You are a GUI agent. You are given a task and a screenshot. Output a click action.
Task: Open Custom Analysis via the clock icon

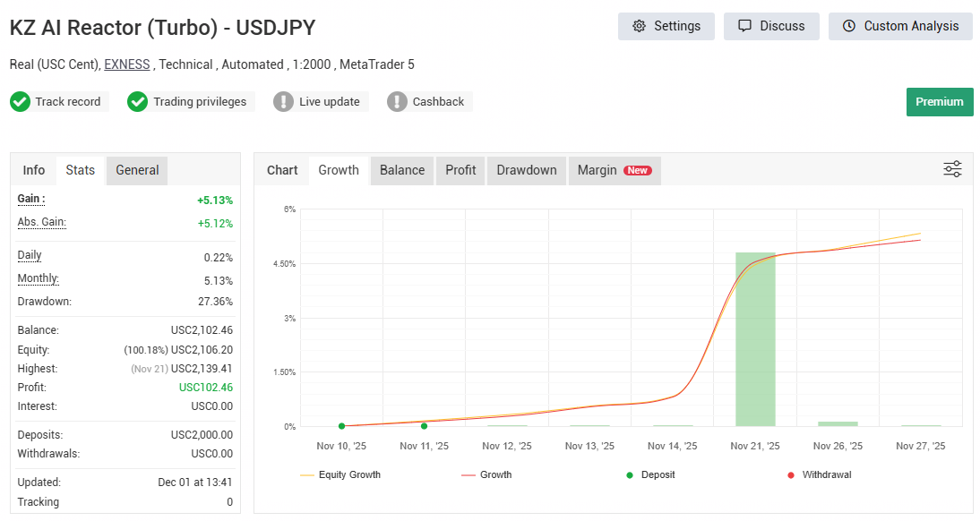click(x=851, y=26)
